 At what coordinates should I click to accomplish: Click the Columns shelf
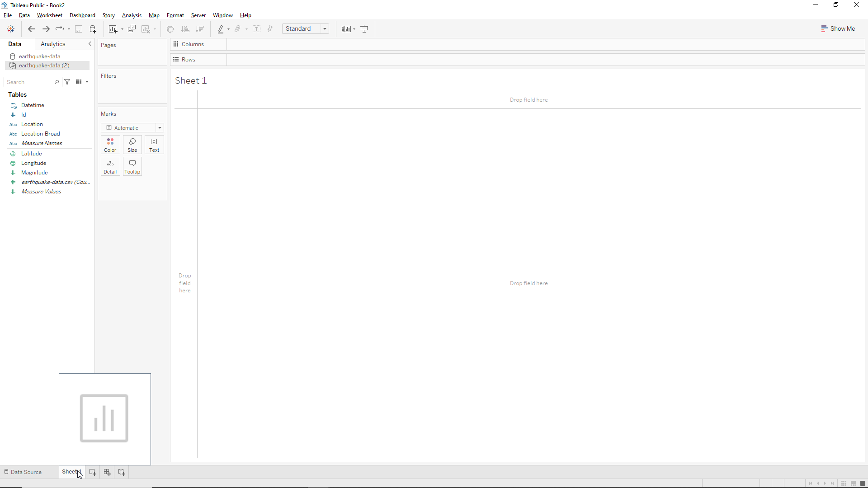pos(518,44)
